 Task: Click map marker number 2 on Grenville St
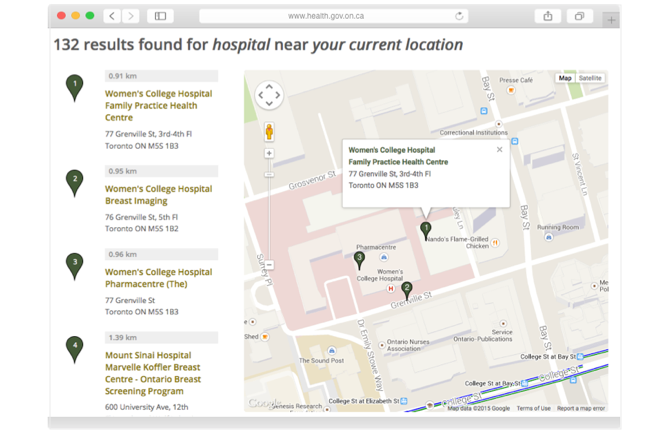(x=406, y=290)
